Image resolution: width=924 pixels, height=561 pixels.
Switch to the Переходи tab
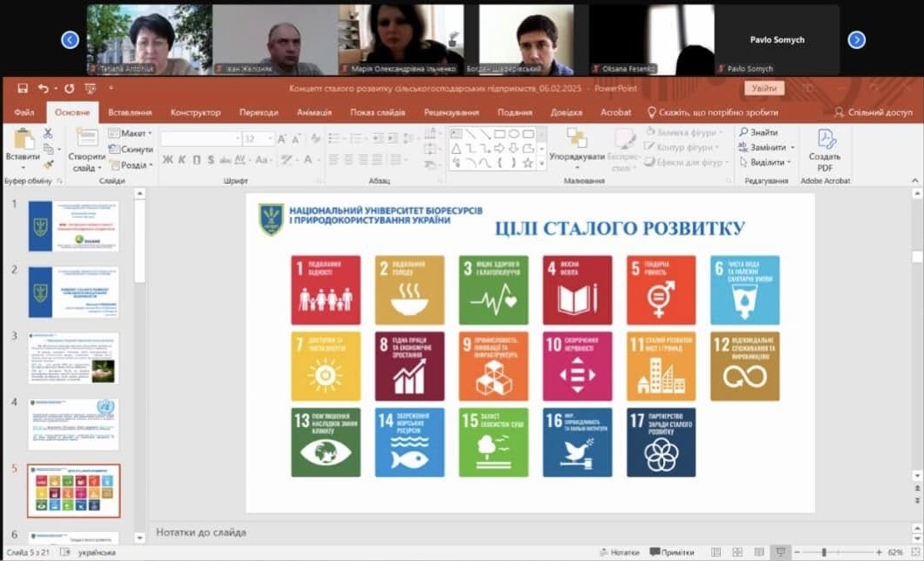coord(259,112)
